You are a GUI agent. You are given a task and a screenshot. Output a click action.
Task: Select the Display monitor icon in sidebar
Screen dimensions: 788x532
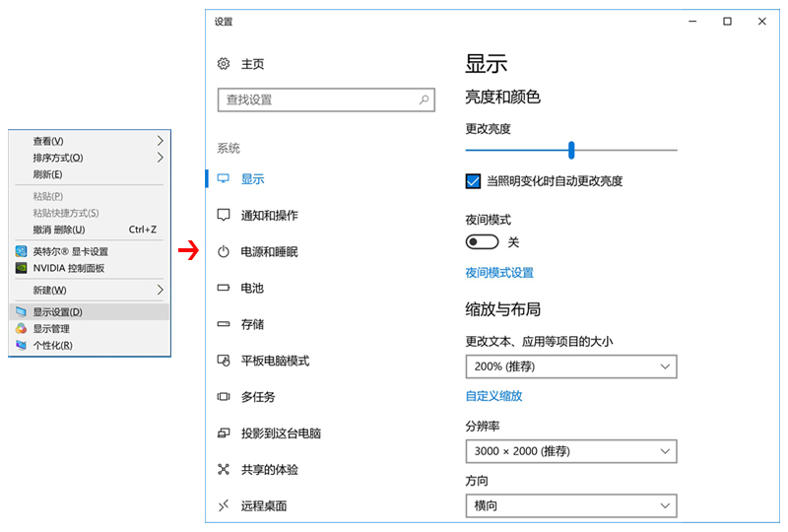(x=224, y=179)
